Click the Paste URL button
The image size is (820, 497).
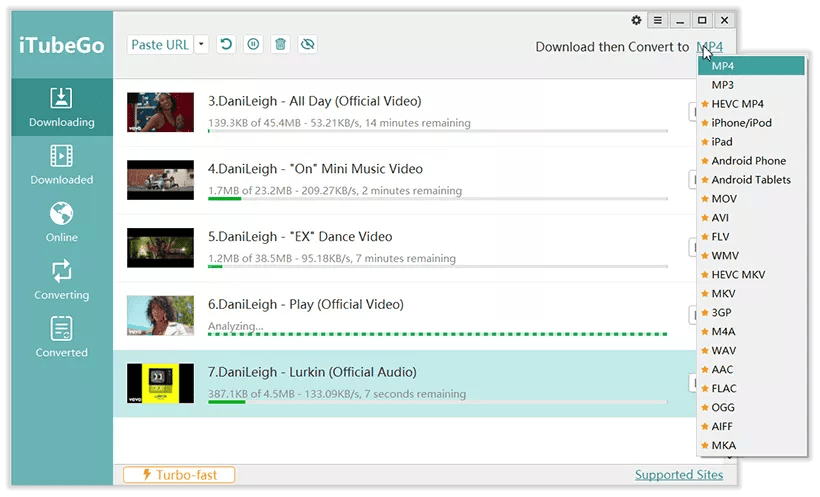(160, 45)
